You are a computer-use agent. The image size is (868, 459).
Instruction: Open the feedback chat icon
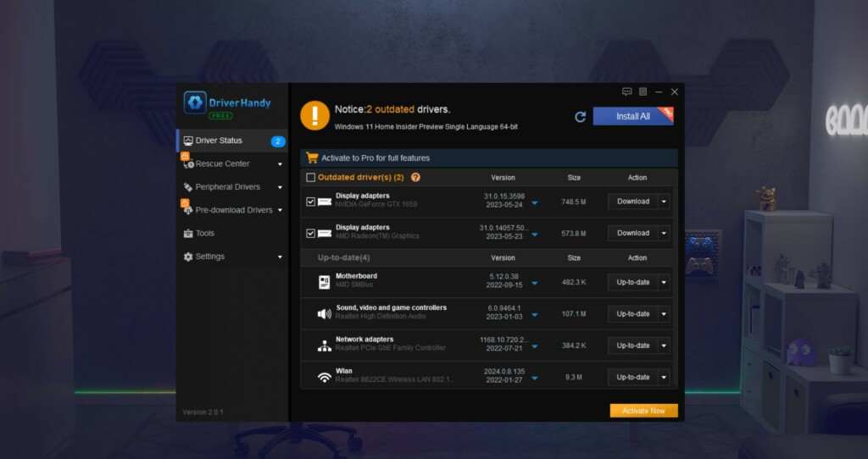click(x=626, y=91)
